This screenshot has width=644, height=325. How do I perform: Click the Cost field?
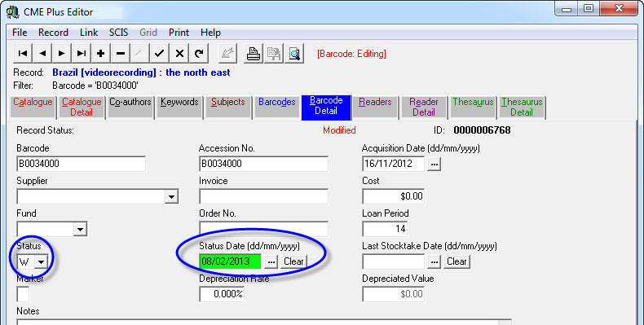click(394, 196)
